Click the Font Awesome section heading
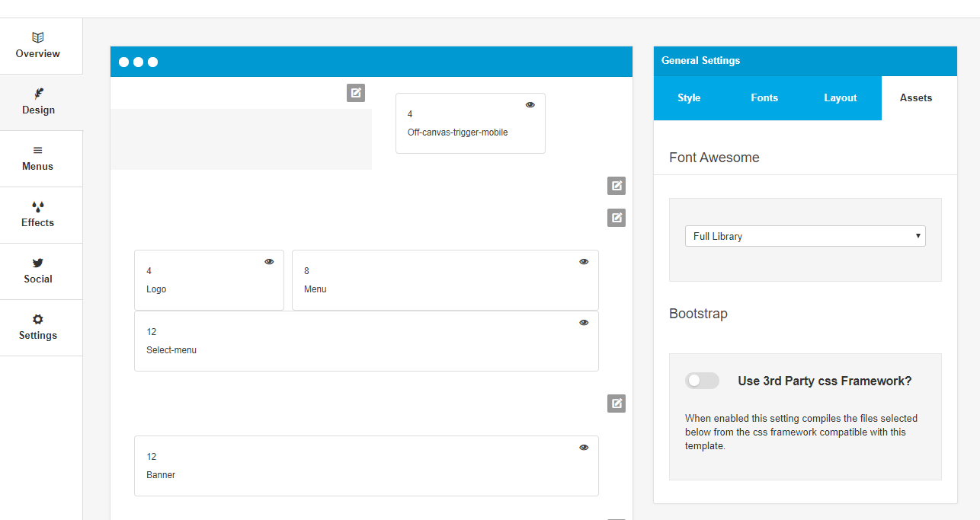The image size is (980, 520). coord(714,158)
